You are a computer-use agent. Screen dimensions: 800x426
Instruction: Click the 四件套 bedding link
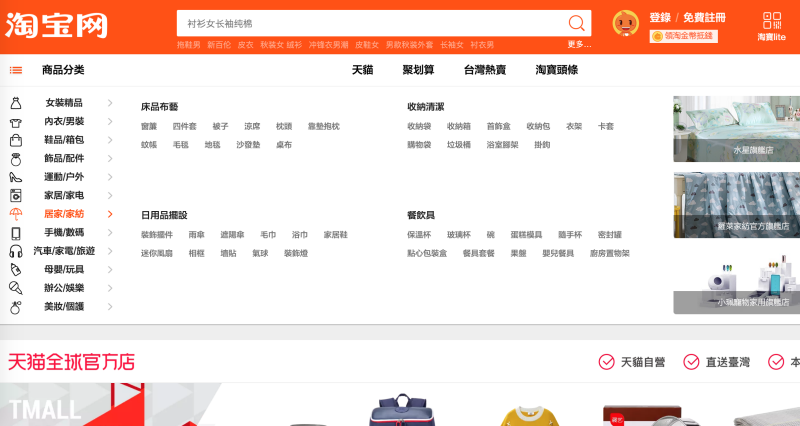[185, 126]
